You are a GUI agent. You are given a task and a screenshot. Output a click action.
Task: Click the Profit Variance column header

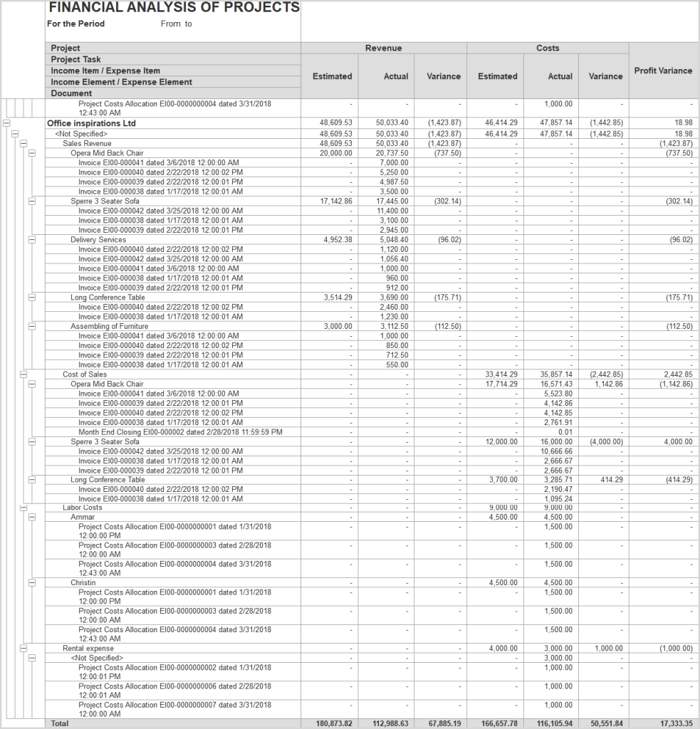[663, 70]
